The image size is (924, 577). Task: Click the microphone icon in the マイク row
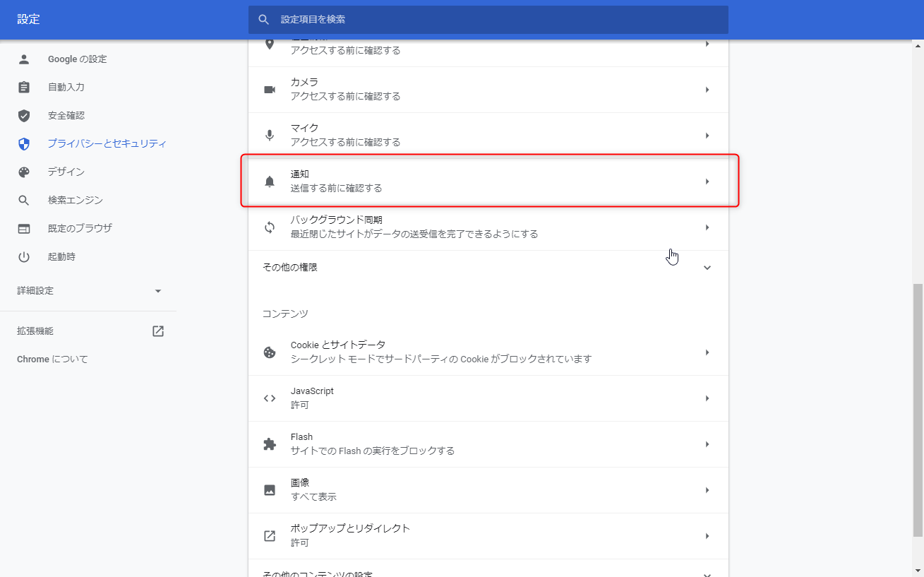pos(270,136)
